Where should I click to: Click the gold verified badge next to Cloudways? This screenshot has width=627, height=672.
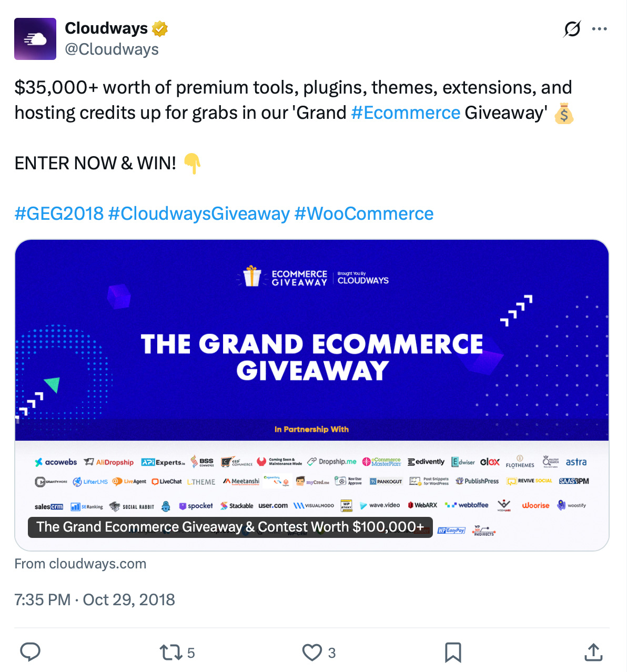click(x=159, y=28)
